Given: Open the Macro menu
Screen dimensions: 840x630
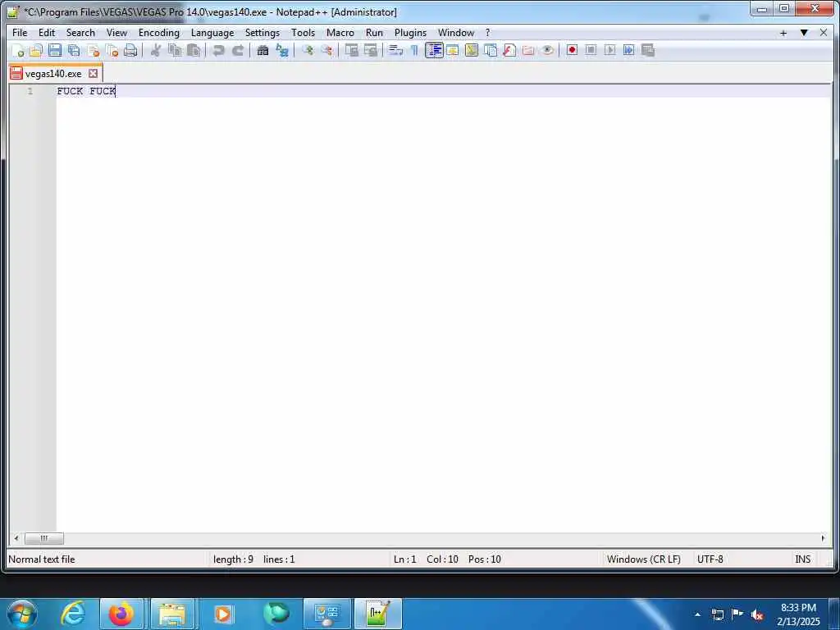Looking at the screenshot, I should (340, 33).
